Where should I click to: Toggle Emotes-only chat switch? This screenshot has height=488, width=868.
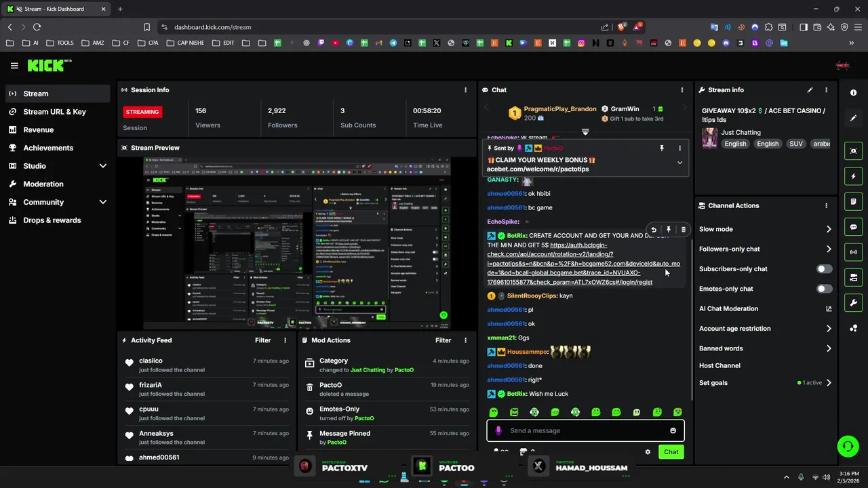[824, 289]
